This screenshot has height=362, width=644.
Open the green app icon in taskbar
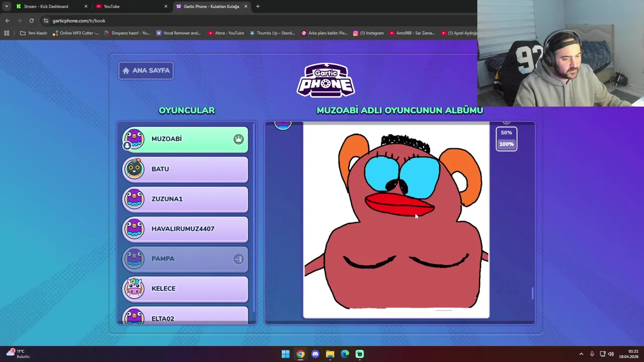[x=360, y=354]
